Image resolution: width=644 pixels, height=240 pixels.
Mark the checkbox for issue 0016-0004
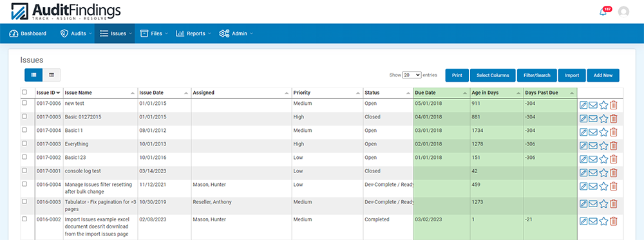(x=24, y=184)
